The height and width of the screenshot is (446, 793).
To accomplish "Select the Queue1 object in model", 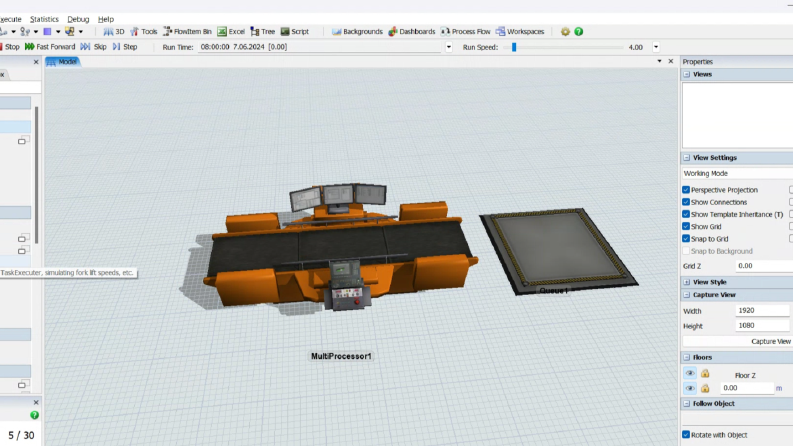I will point(558,251).
